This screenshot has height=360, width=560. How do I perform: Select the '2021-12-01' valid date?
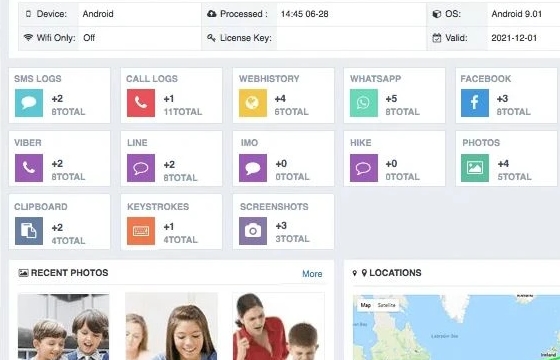tap(514, 38)
